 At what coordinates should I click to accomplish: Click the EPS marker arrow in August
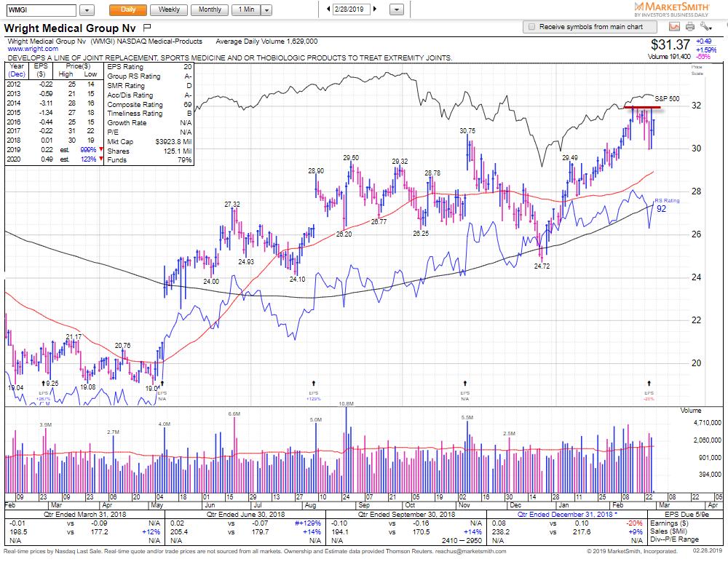[313, 384]
